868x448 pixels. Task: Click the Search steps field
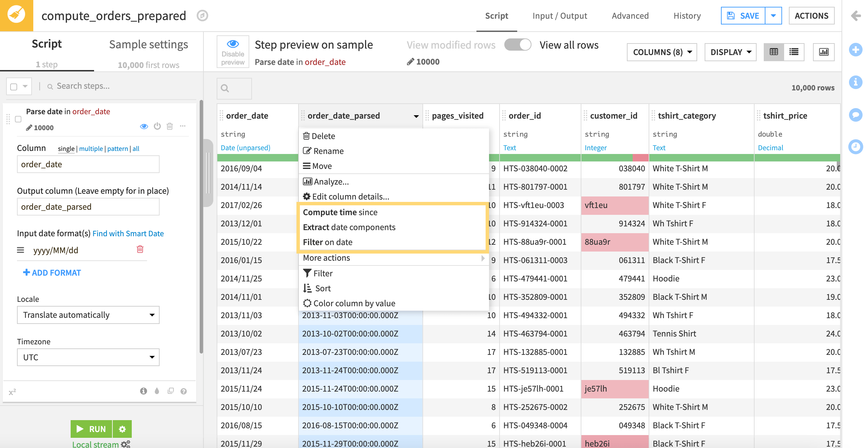click(119, 86)
